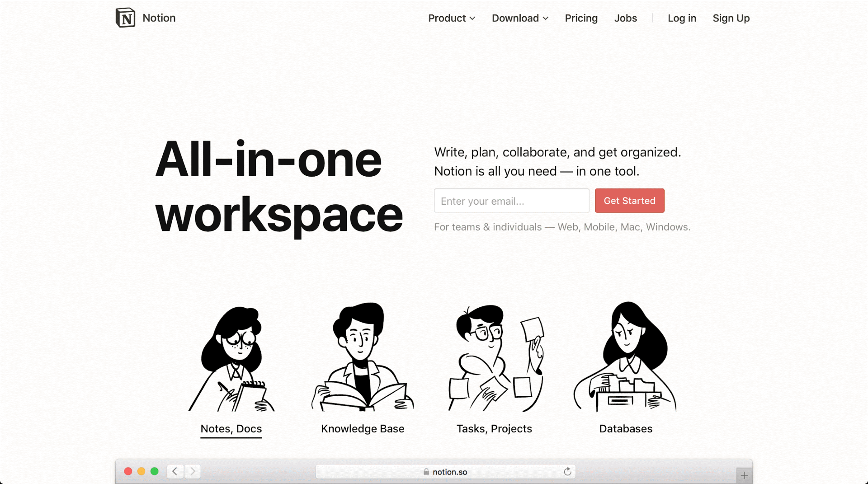Click the Pricing menu item
The image size is (868, 488).
pos(581,18)
